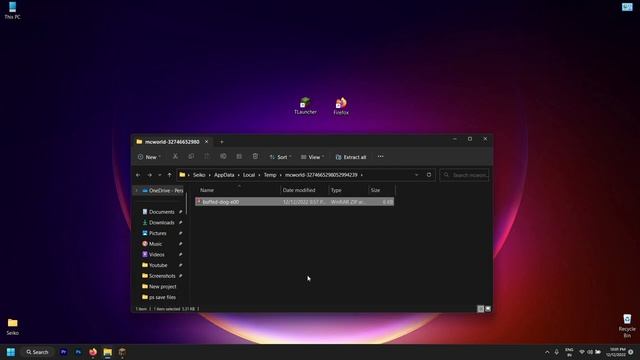Open the See more ellipsis menu
The width and height of the screenshot is (640, 360).
pos(380,156)
